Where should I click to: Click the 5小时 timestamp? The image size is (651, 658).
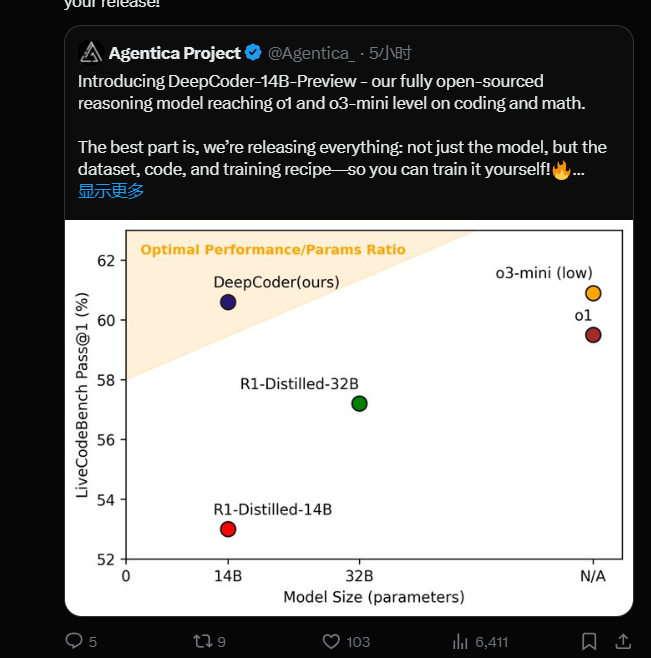point(390,53)
